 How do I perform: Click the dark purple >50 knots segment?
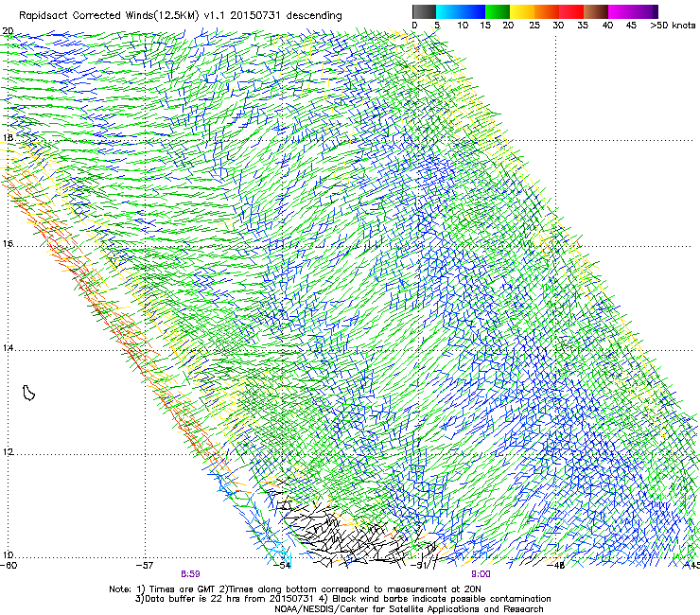(x=656, y=11)
